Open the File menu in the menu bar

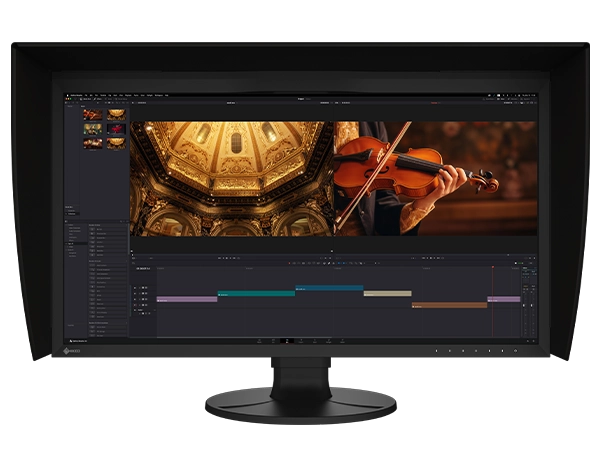tap(86, 95)
